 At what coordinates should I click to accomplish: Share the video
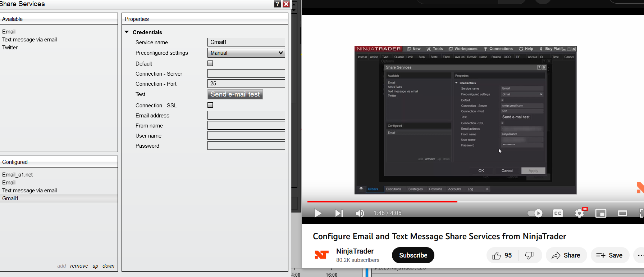coord(566,255)
